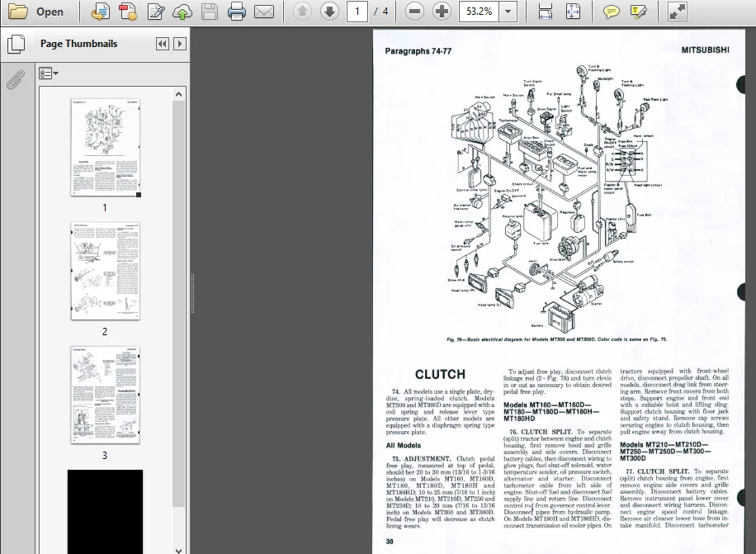The image size is (756, 554).
Task: Click the 53.2% zoom value field
Action: [x=480, y=11]
